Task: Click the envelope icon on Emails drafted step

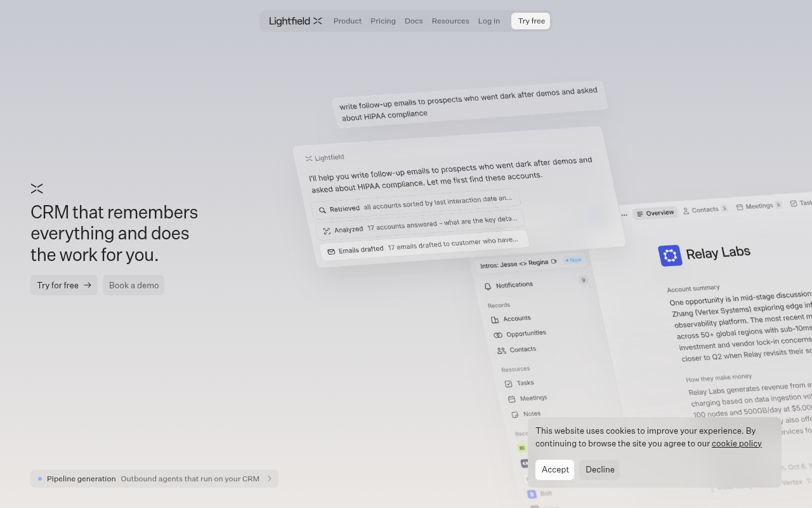Action: (x=331, y=251)
